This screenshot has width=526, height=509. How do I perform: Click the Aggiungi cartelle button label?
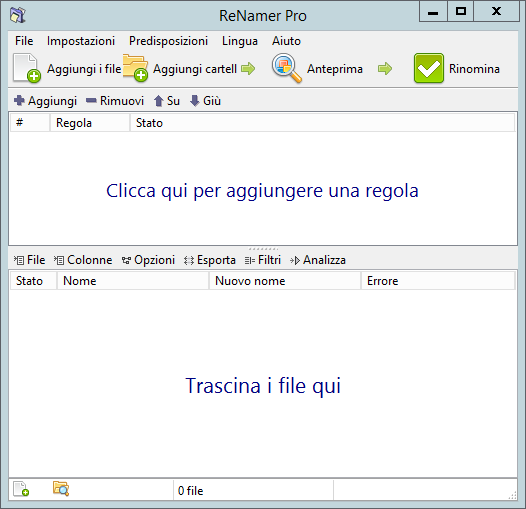[195, 69]
